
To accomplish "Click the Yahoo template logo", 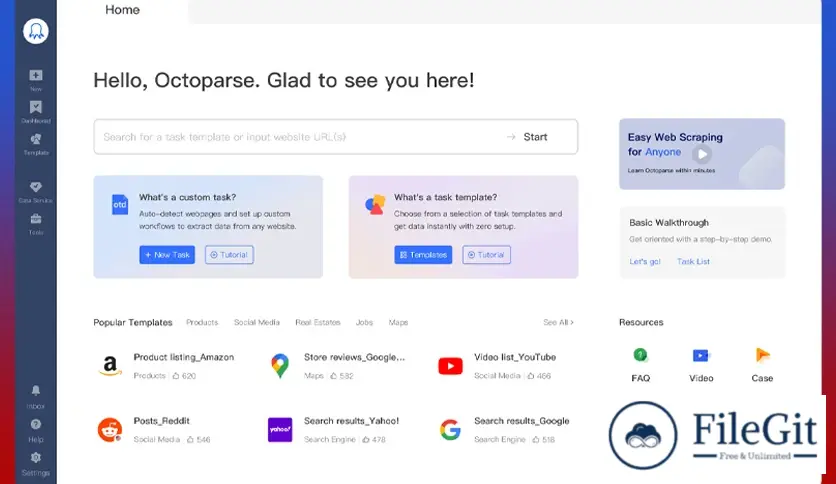I will pyautogui.click(x=280, y=430).
